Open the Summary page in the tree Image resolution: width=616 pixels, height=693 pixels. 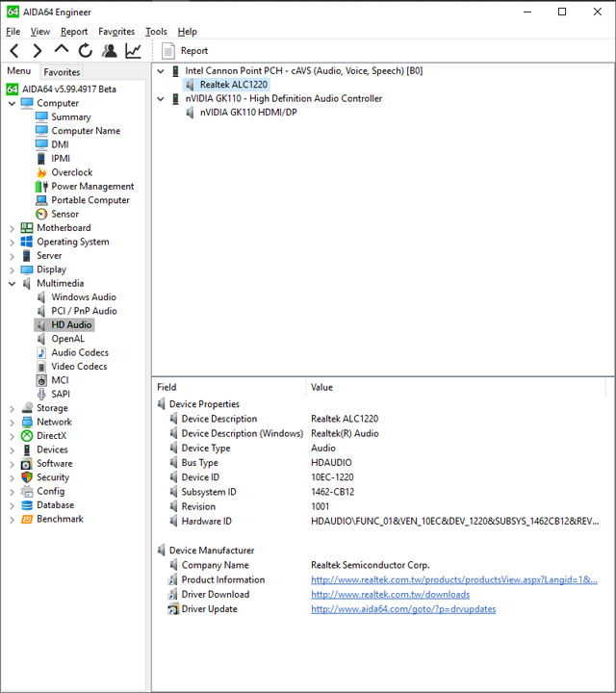[70, 117]
